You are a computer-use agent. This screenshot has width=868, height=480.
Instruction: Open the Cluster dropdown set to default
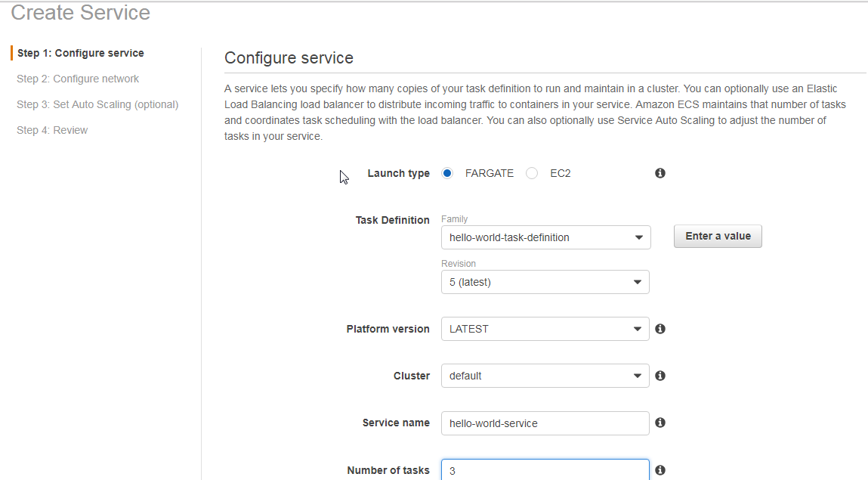(545, 376)
